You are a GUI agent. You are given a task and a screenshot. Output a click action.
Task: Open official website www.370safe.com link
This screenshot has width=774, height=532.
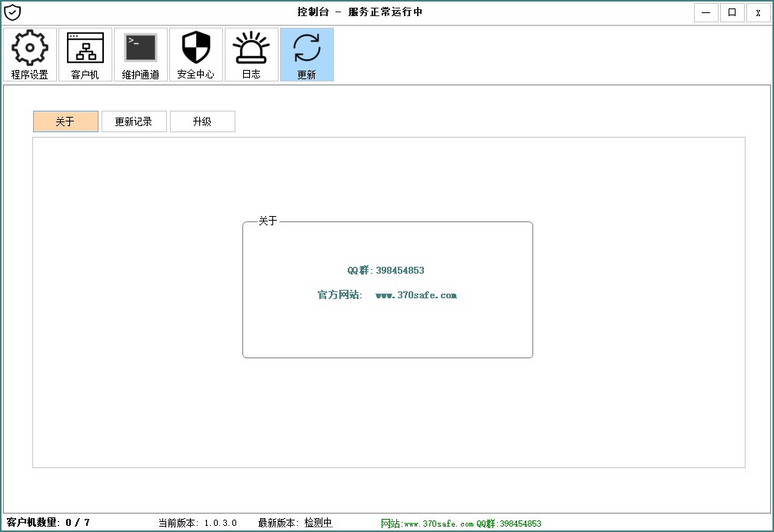(x=416, y=295)
